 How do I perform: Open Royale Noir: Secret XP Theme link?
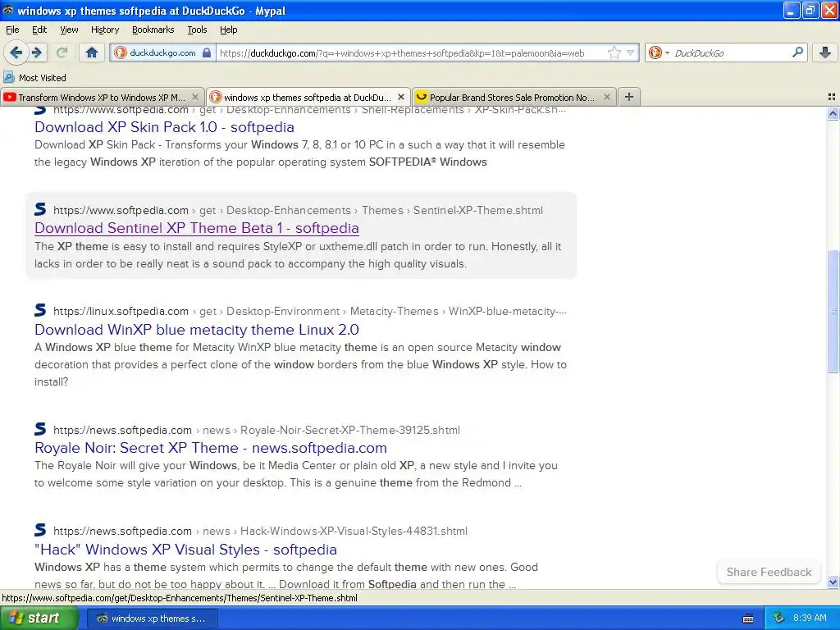(x=211, y=448)
